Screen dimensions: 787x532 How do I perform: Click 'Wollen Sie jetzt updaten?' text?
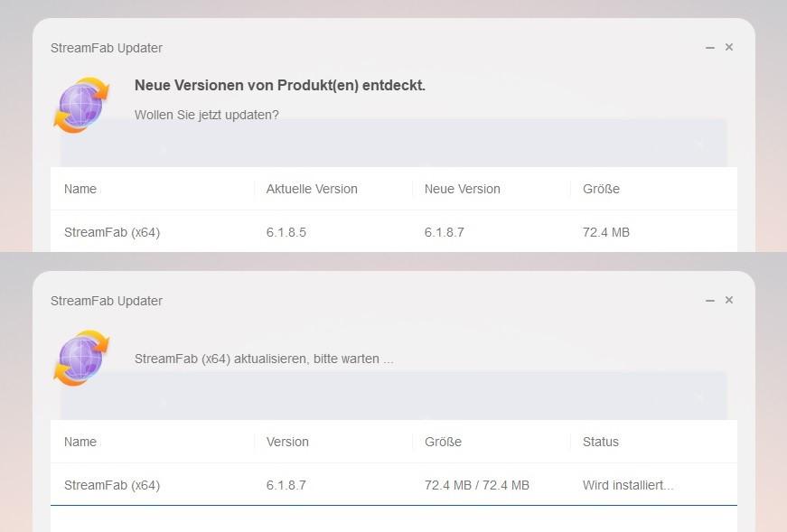tap(206, 115)
